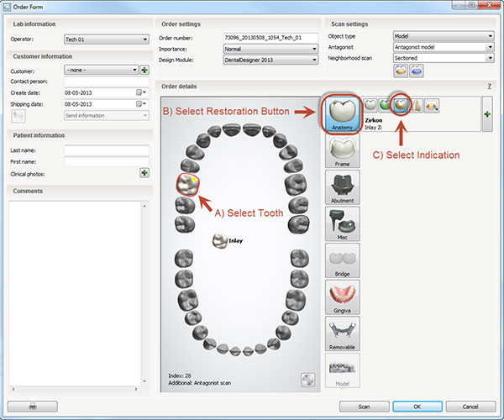The image size is (504, 420).
Task: Open the Operator dropdown
Action: point(106,39)
